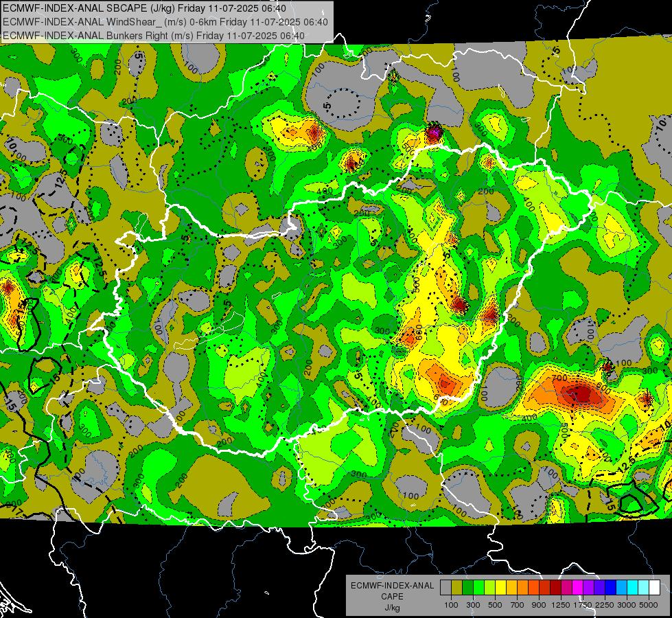
Task: Select the olive legend swatch above 100
Action: coord(457,587)
